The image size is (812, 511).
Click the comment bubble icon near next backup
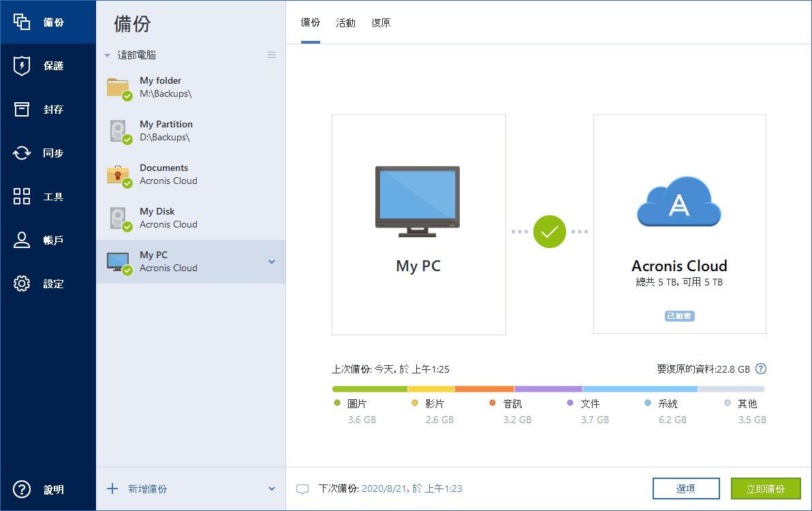302,489
